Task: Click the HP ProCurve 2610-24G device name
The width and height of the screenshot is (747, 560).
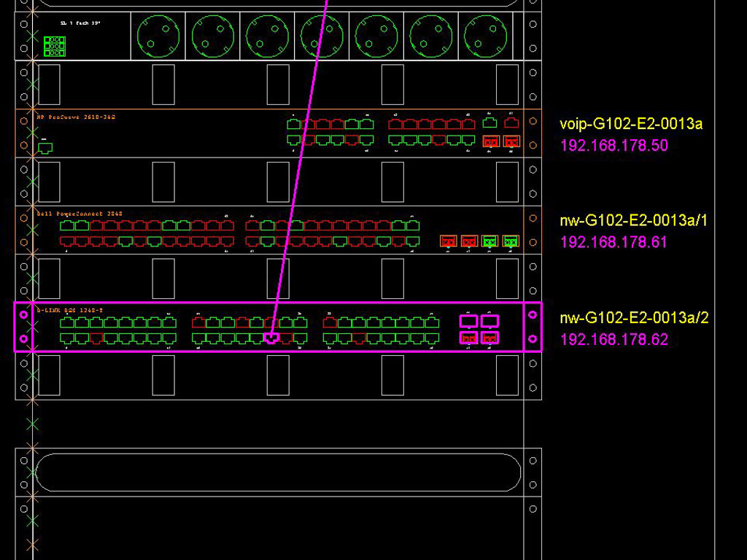Action: pos(76,117)
